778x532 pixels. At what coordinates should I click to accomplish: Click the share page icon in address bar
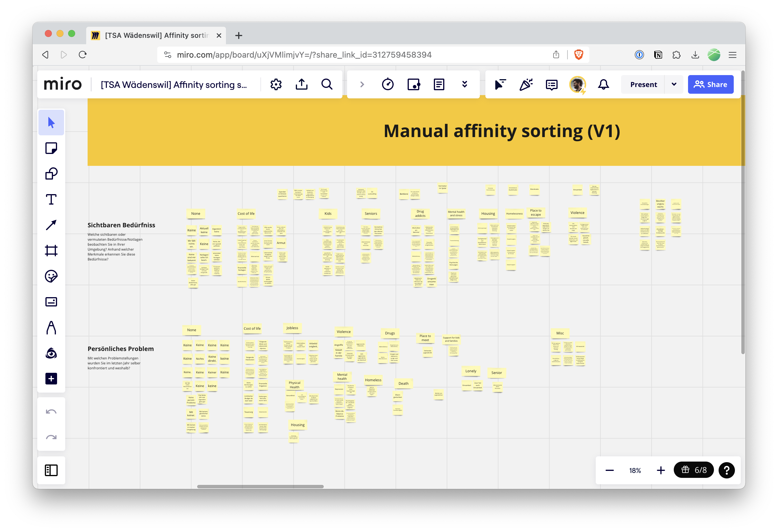(556, 54)
